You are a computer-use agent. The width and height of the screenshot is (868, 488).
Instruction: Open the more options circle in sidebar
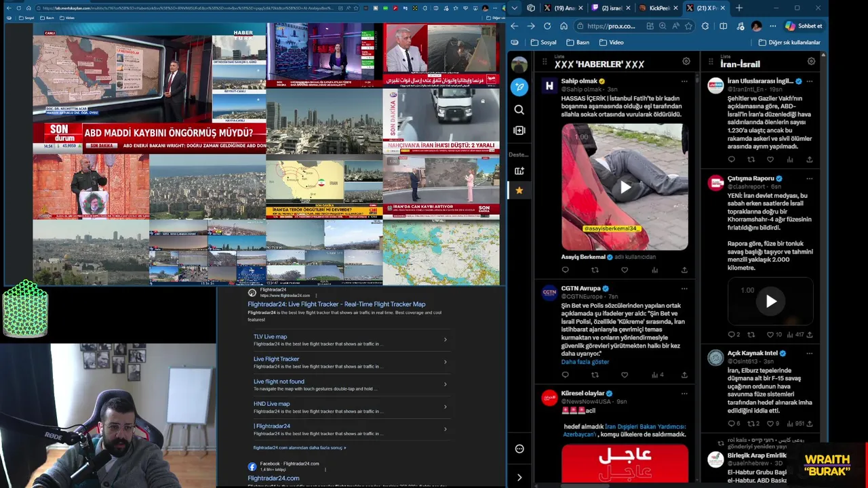click(x=519, y=449)
